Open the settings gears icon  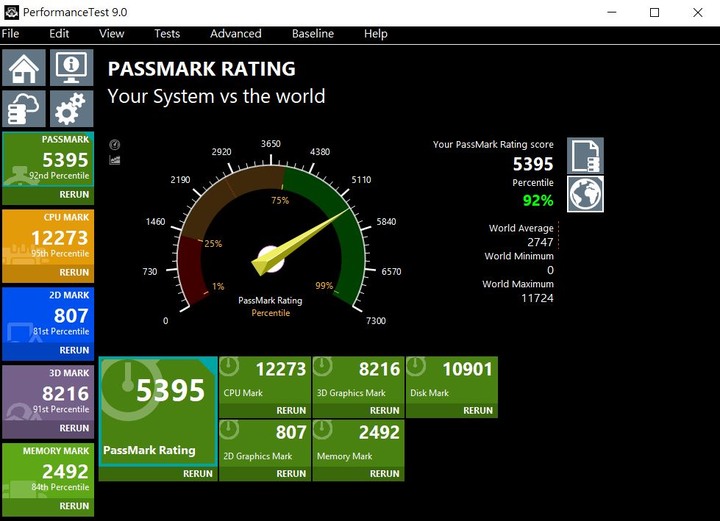tap(71, 109)
